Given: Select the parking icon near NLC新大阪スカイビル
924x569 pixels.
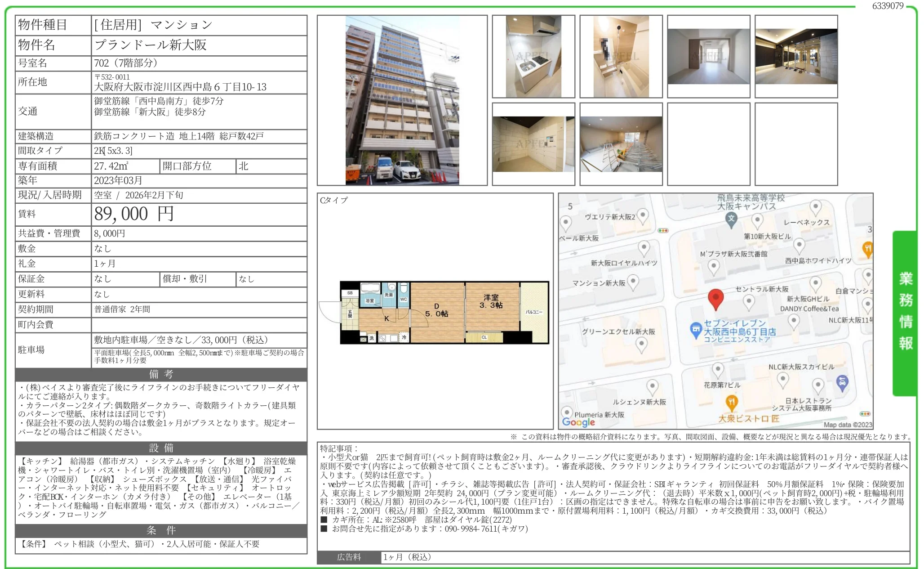Looking at the screenshot, I should tap(842, 382).
